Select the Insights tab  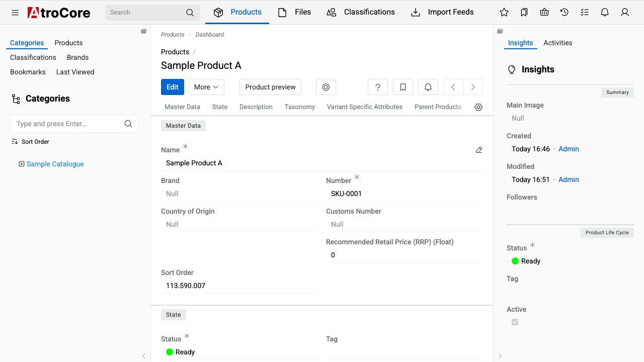tap(520, 43)
